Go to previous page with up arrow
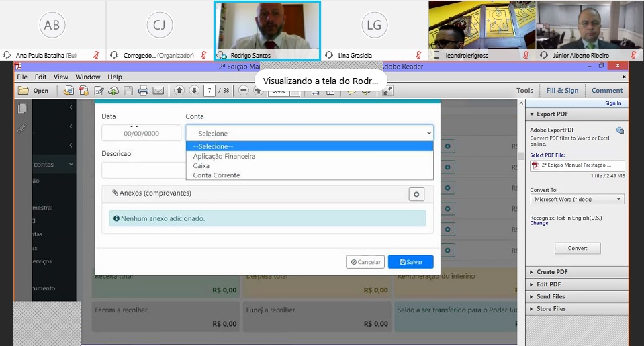This screenshot has width=644, height=346. coord(179,91)
